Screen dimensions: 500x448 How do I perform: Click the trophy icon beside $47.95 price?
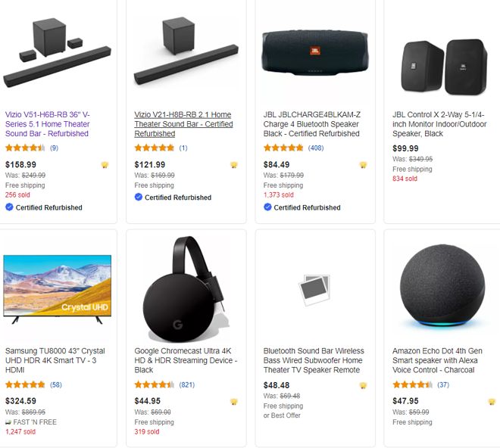coord(492,402)
